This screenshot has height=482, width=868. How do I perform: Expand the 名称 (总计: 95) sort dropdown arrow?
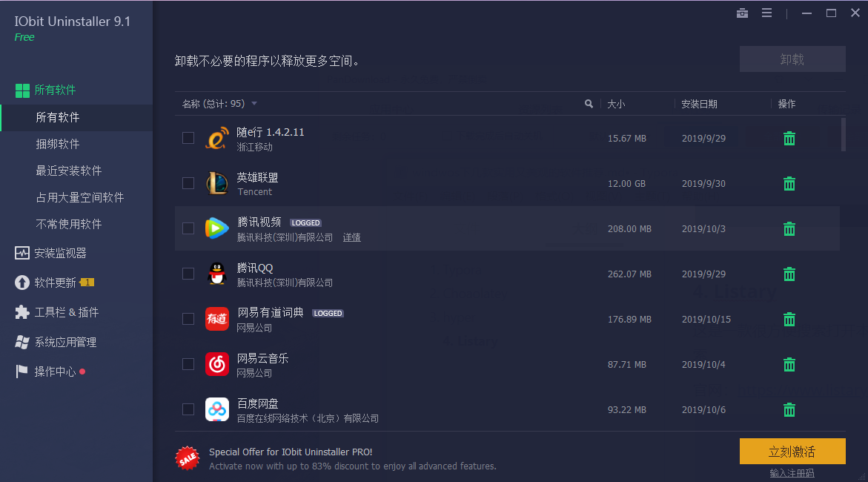tap(254, 104)
